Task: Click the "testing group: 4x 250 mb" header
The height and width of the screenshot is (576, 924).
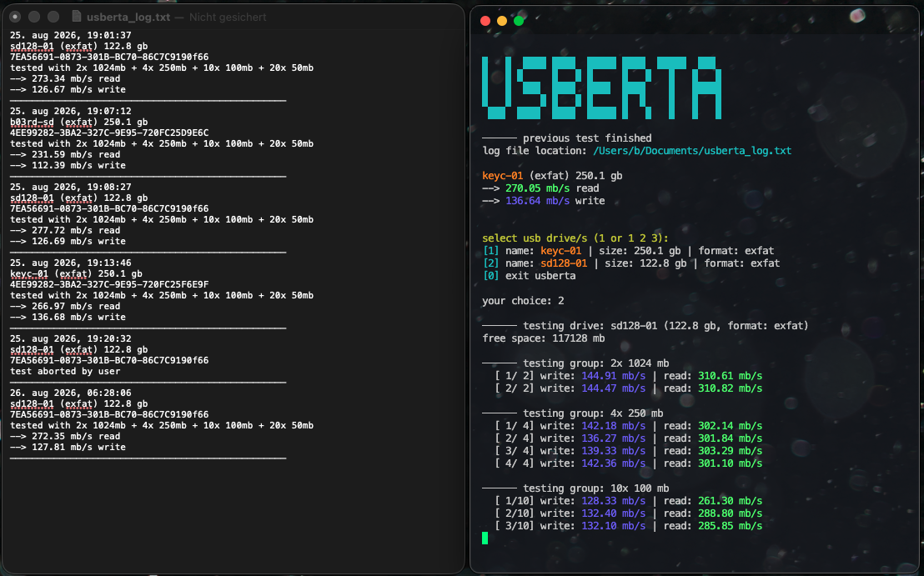Action: (x=572, y=413)
